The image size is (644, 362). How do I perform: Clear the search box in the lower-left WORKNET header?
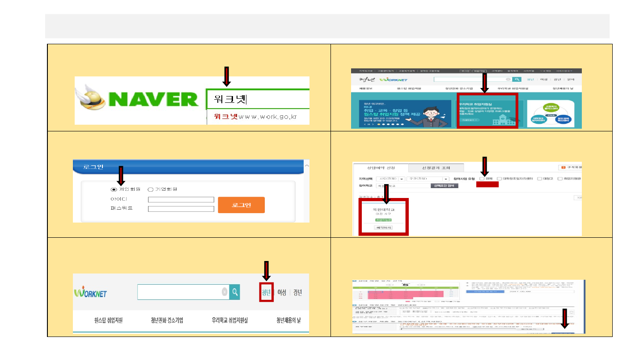(x=225, y=292)
